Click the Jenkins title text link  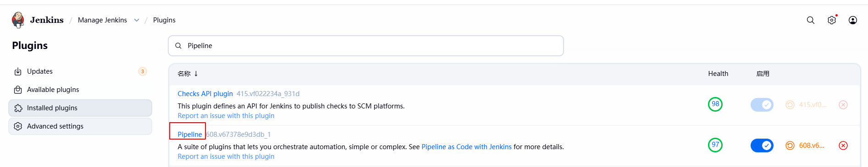coord(47,20)
